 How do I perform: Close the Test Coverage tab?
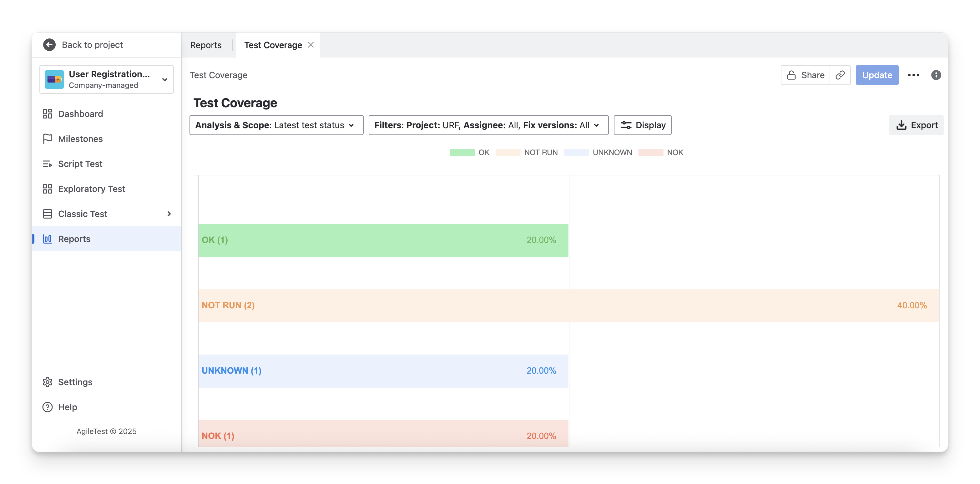pyautogui.click(x=311, y=45)
